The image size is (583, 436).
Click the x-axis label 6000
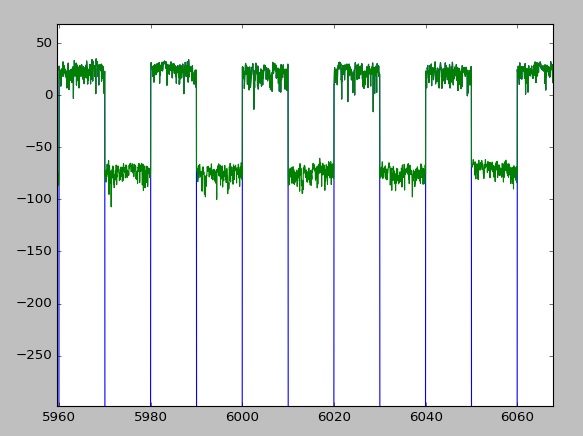click(x=242, y=417)
